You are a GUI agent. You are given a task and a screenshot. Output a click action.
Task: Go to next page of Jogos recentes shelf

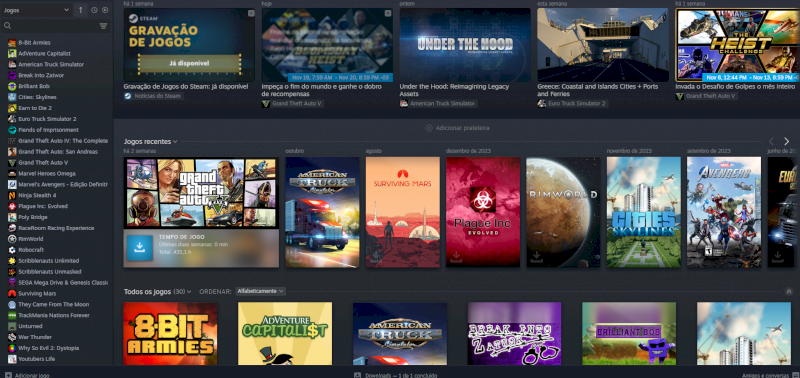click(x=786, y=141)
